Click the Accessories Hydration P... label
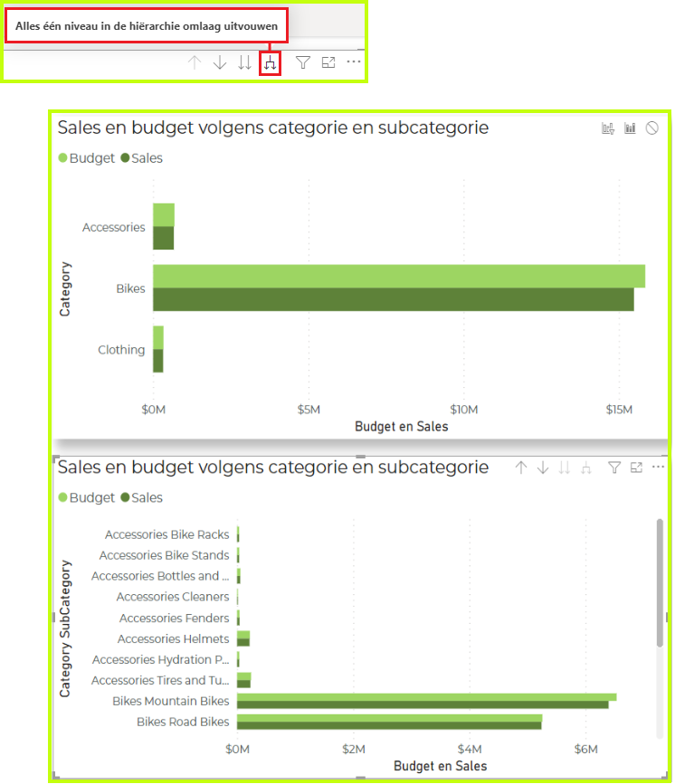 pos(161,660)
